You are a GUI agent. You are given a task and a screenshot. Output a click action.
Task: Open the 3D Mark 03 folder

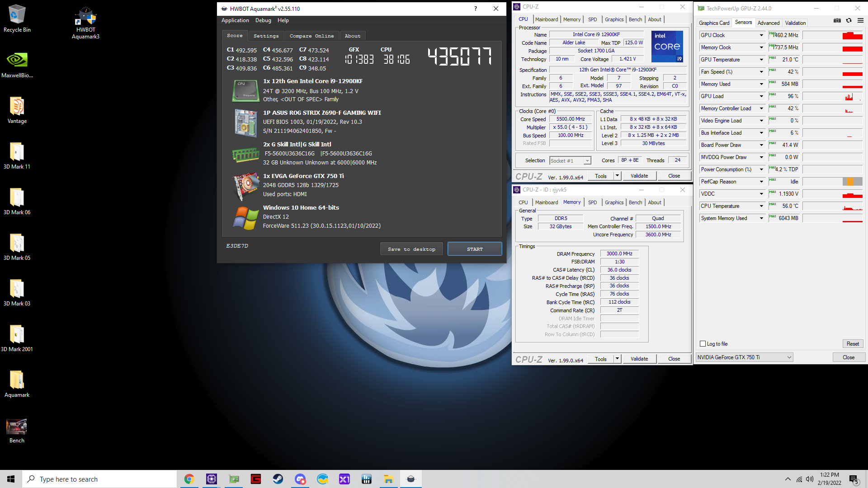[17, 293]
